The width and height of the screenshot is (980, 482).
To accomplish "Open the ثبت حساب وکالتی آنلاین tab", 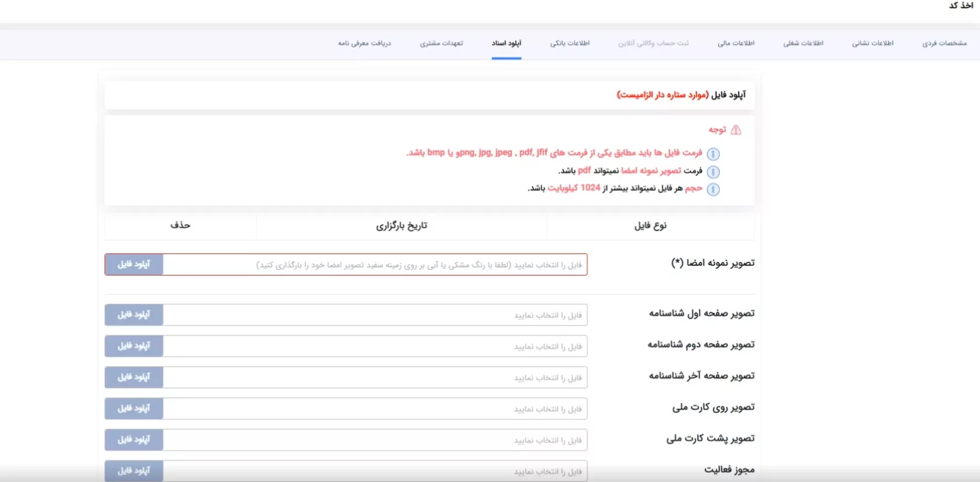I will (x=653, y=44).
